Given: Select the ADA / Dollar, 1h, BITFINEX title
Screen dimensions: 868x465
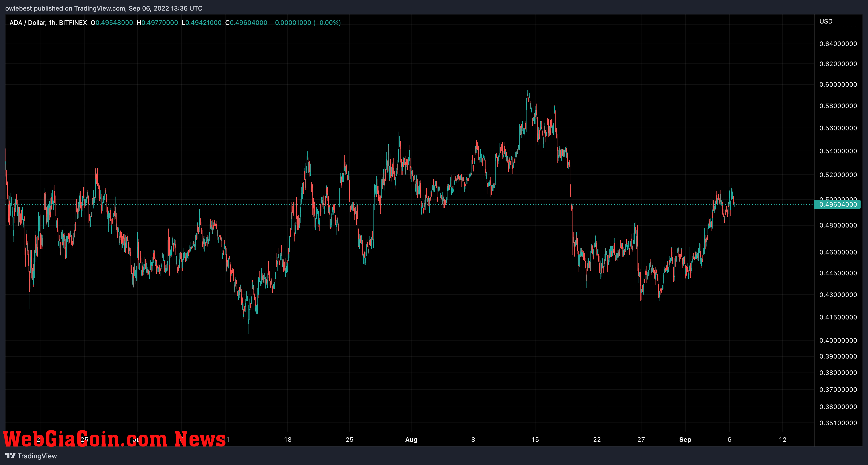Looking at the screenshot, I should [x=48, y=22].
